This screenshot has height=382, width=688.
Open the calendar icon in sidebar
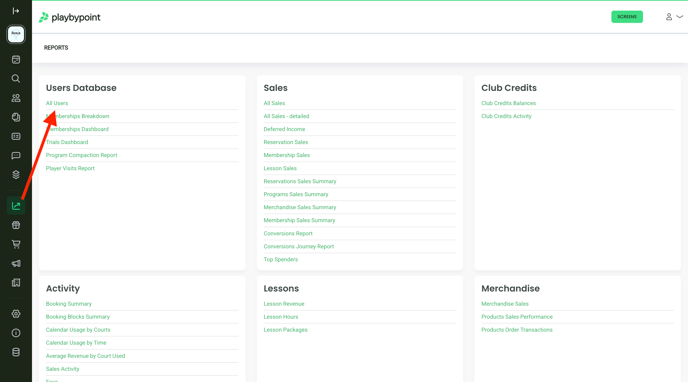pyautogui.click(x=16, y=60)
